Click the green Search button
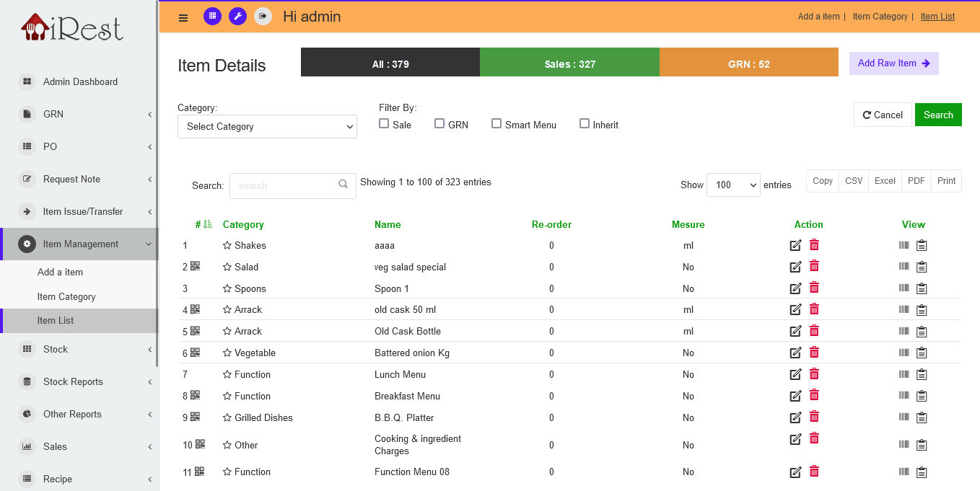This screenshot has width=980, height=491. pos(938,115)
